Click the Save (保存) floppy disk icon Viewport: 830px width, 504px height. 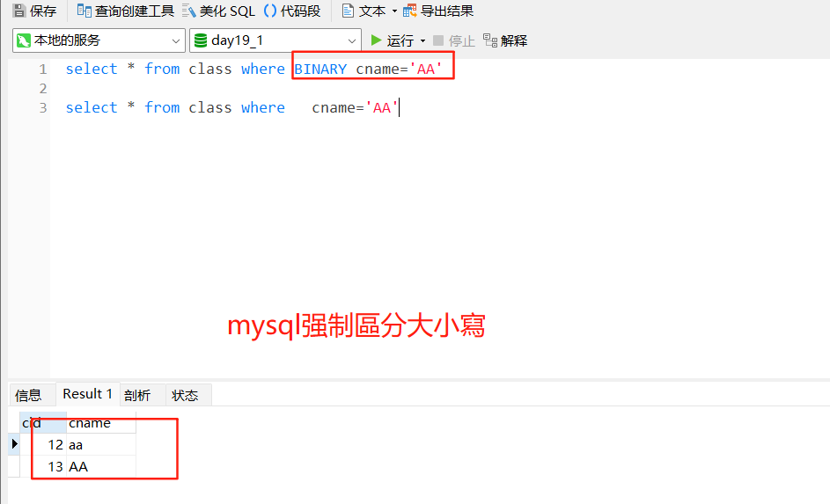coord(19,11)
